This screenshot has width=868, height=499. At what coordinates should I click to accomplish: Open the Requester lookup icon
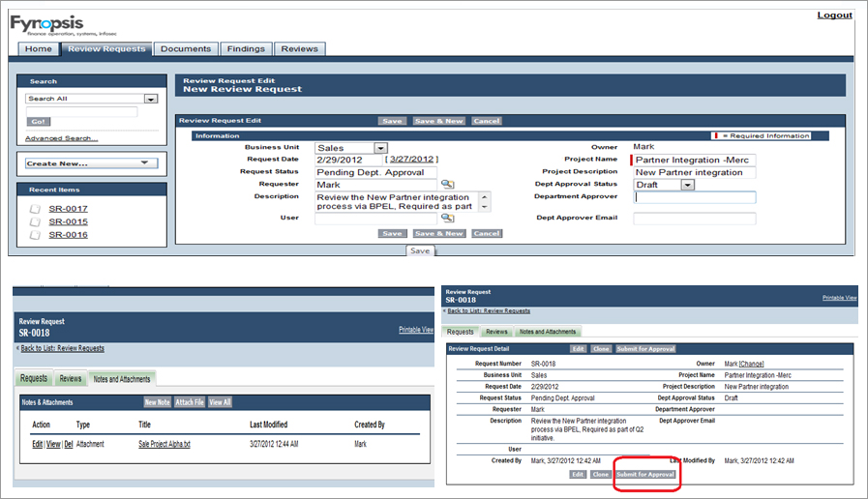point(447,184)
